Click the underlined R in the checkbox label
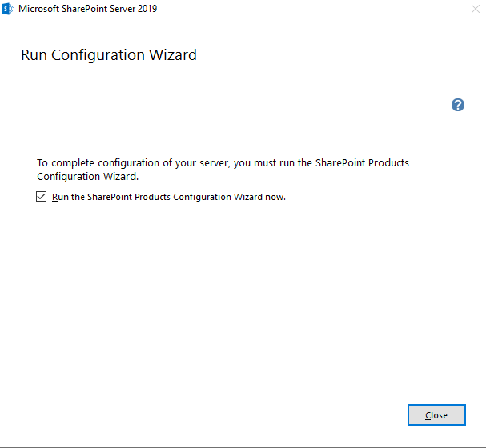 coord(55,197)
